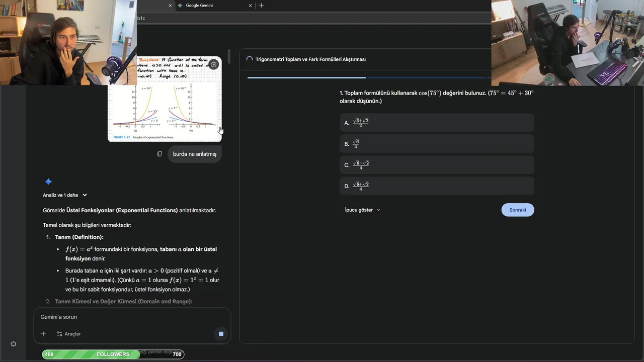This screenshot has width=644, height=362.
Task: Click the lens icon on the uploaded image
Action: click(213, 64)
